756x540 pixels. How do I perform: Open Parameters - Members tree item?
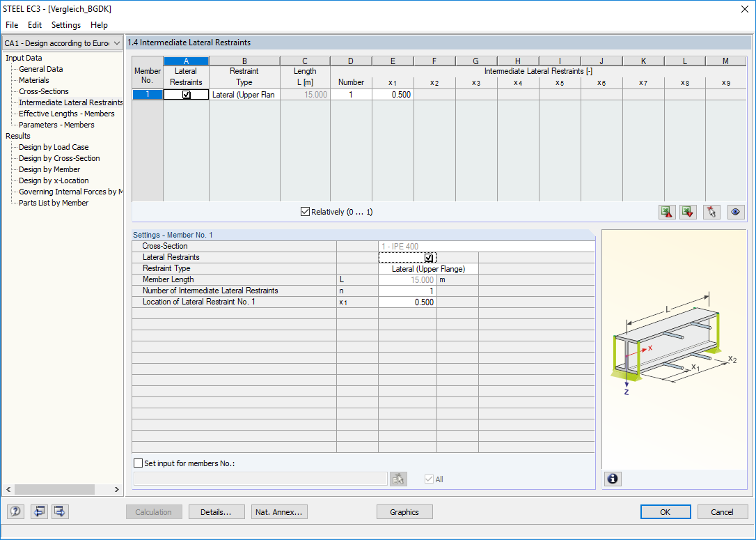click(57, 125)
